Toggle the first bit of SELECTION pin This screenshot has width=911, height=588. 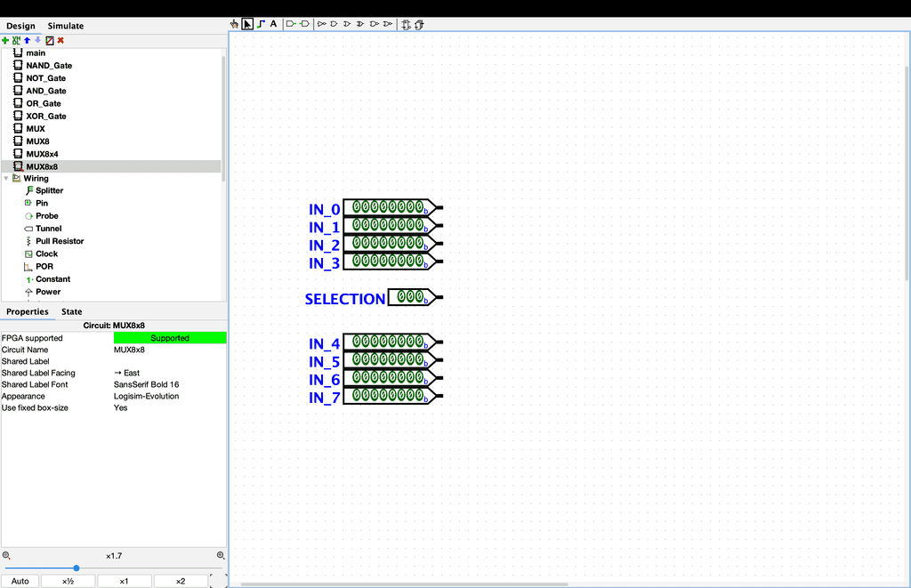pyautogui.click(x=402, y=296)
